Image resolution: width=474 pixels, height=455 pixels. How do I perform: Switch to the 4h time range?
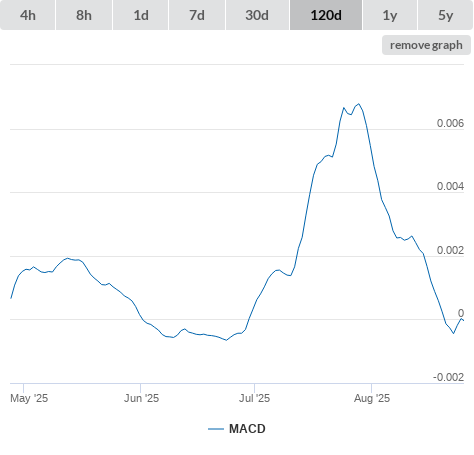pyautogui.click(x=28, y=15)
